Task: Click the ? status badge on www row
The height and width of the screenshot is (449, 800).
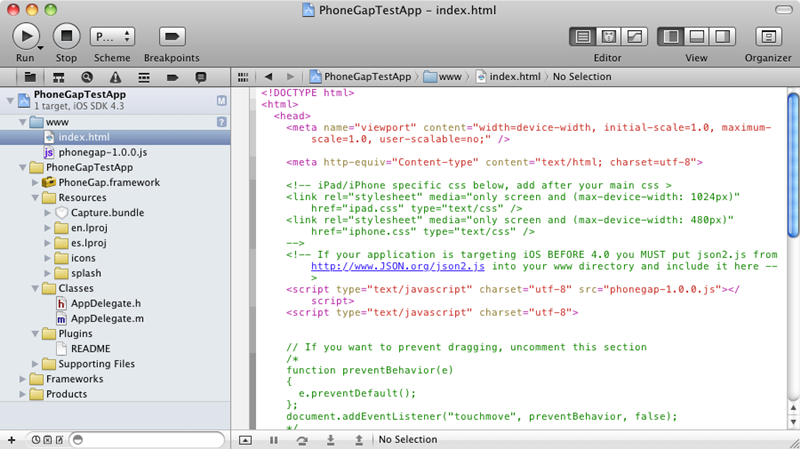Action: pos(221,122)
